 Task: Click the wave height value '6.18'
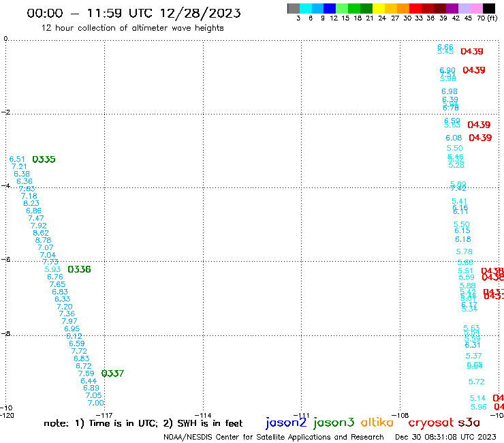pyautogui.click(x=463, y=239)
